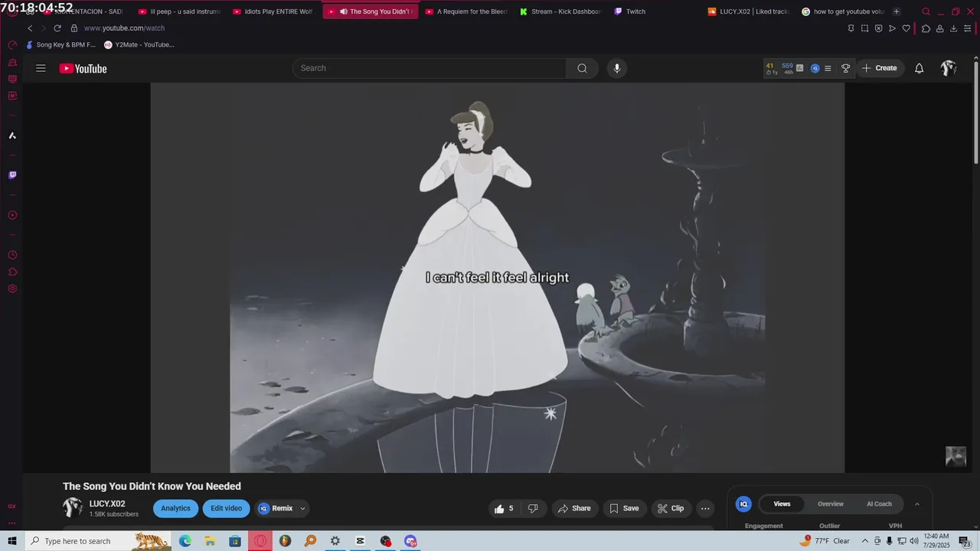Open Microsoft Edge from taskbar
Image resolution: width=980 pixels, height=551 pixels.
185,541
